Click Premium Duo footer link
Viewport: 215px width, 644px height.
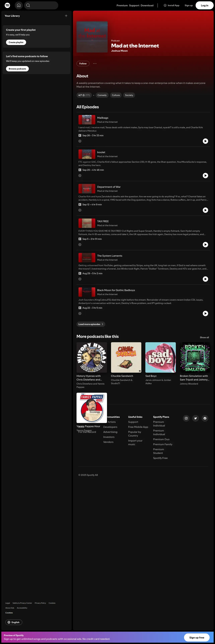(x=161, y=439)
